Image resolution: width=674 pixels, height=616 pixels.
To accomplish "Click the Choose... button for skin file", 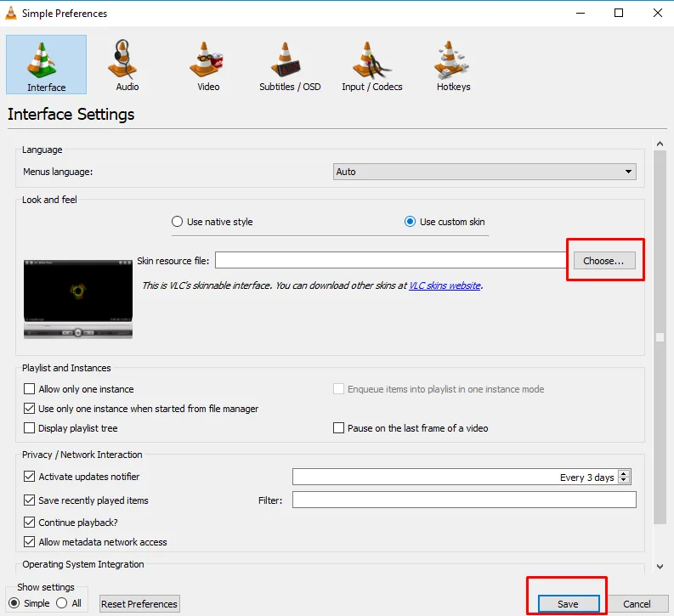I will click(x=604, y=261).
